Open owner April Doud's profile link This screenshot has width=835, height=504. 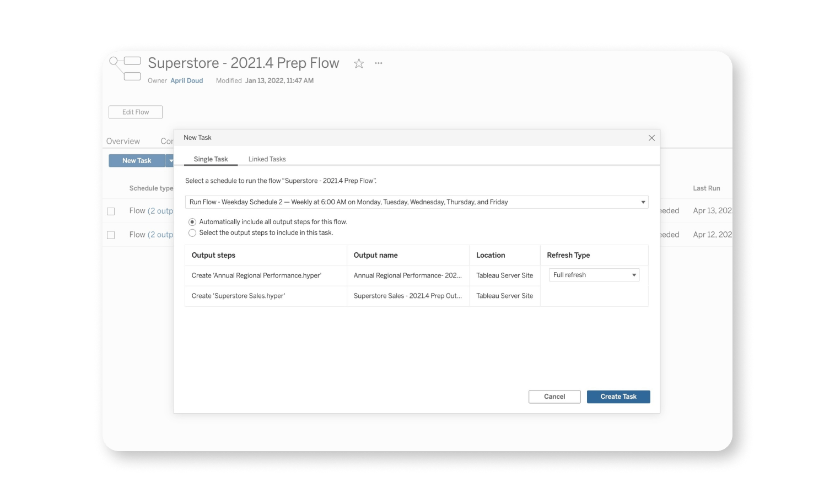click(187, 80)
